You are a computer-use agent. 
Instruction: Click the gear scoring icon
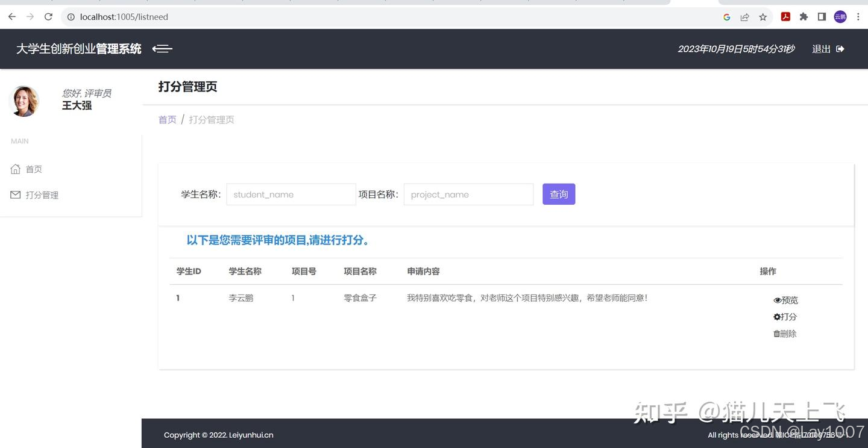pos(777,317)
